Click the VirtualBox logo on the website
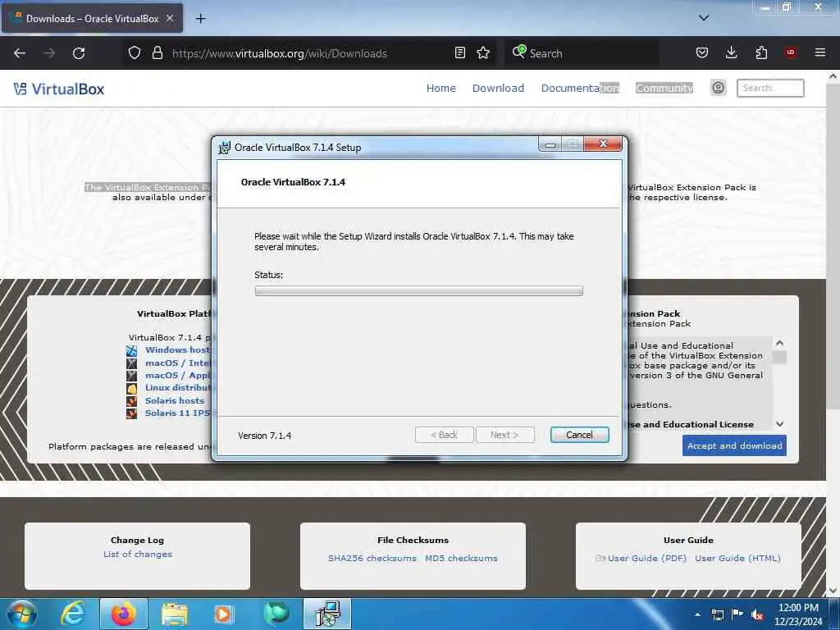The image size is (840, 630). tap(59, 89)
